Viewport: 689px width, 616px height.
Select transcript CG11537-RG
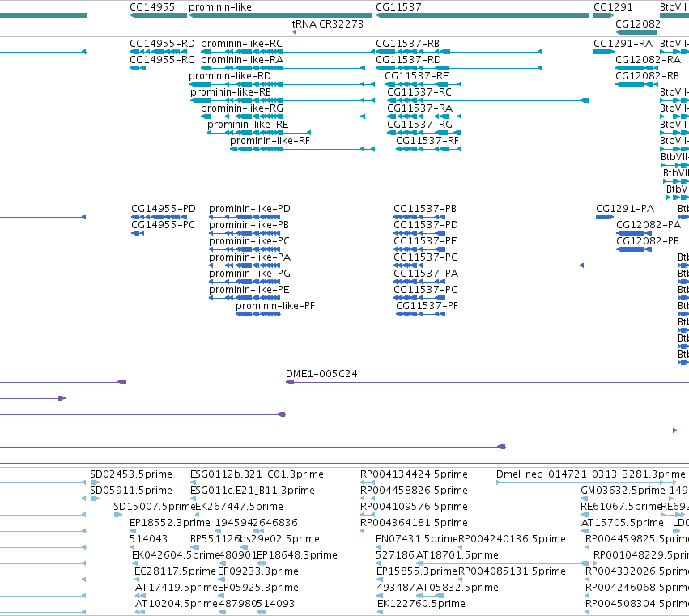tap(424, 133)
